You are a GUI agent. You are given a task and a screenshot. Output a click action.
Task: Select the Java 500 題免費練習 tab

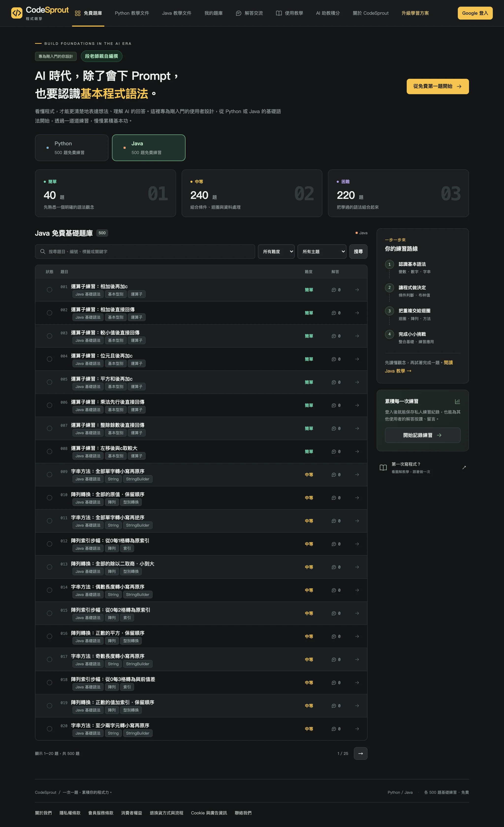(x=149, y=148)
